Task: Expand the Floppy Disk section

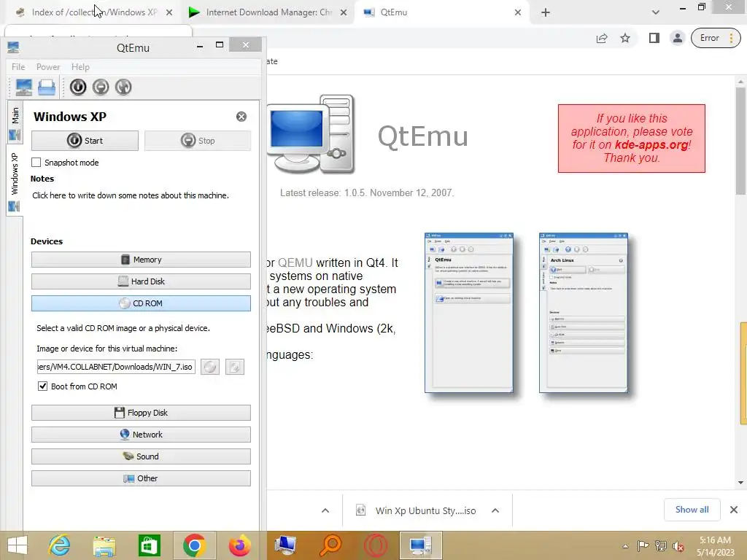Action: [141, 413]
